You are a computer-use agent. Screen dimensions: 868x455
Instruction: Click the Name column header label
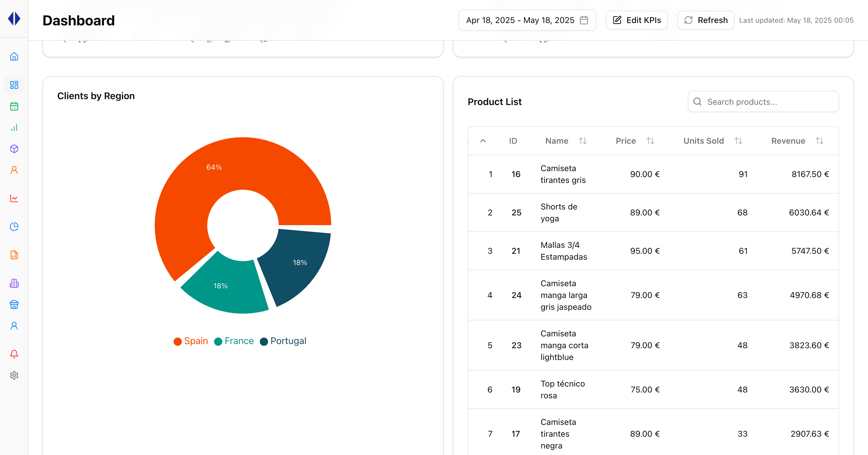(x=557, y=141)
